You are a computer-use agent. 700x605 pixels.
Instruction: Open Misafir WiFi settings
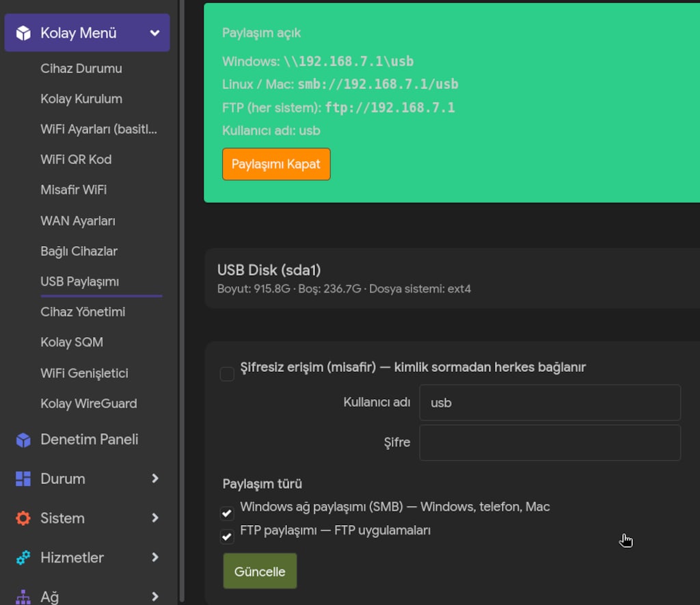point(74,190)
